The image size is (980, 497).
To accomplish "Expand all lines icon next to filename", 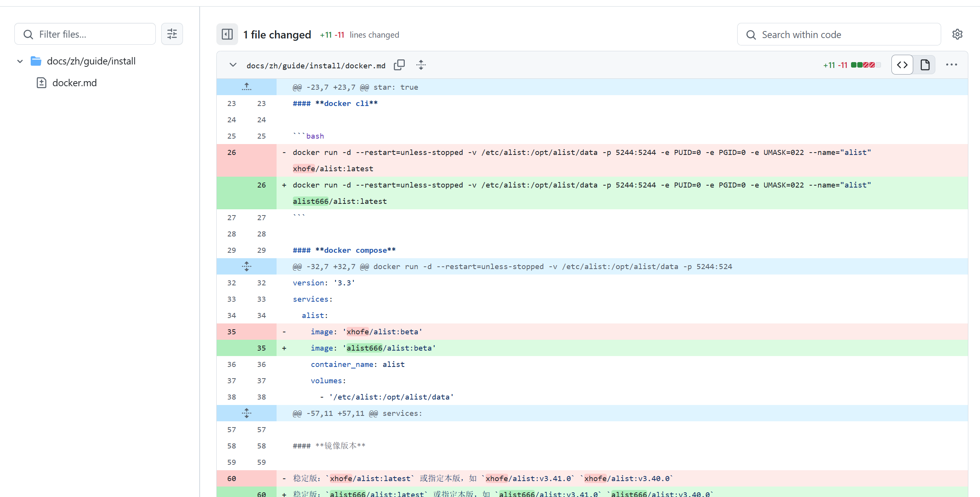I will click(x=421, y=65).
